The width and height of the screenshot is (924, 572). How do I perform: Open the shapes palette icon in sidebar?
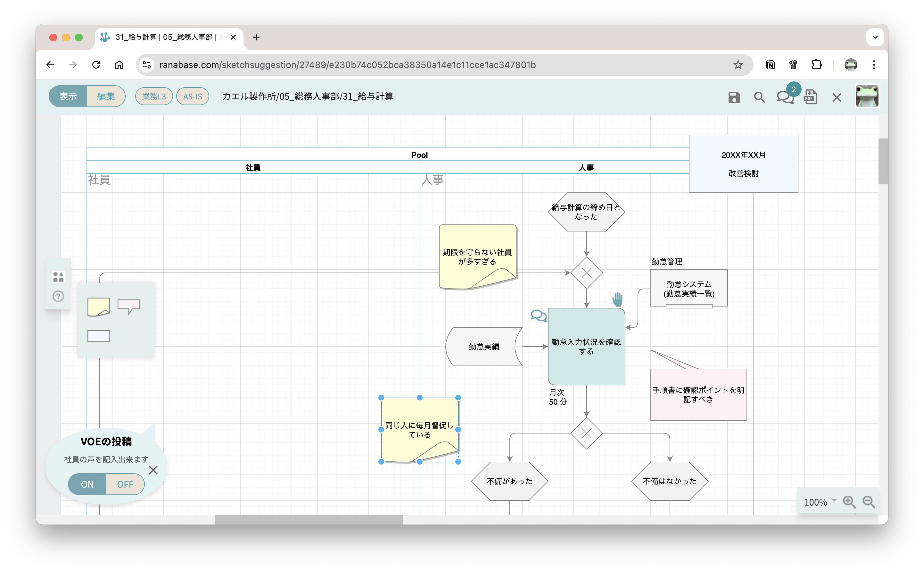coord(58,277)
